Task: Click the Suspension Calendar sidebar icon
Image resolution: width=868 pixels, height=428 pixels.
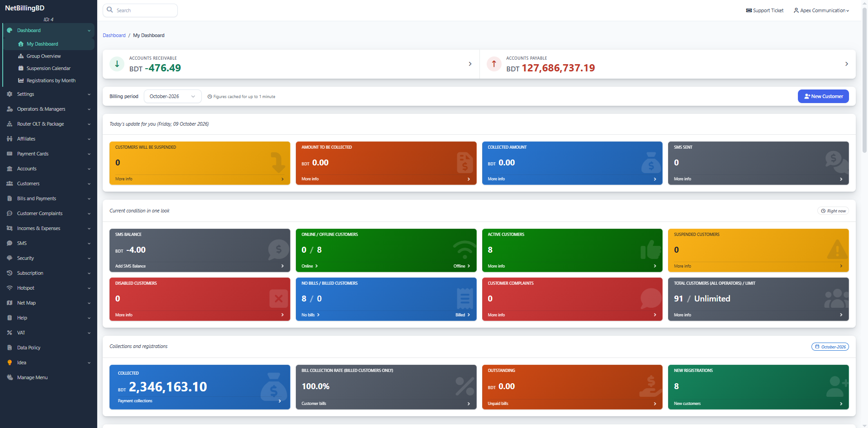Action: 21,68
